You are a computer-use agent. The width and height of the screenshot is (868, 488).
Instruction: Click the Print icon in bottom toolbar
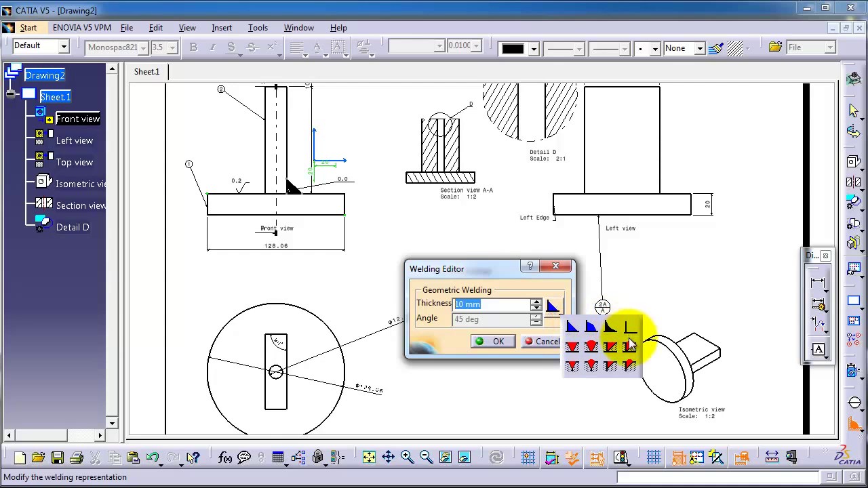pos(76,457)
